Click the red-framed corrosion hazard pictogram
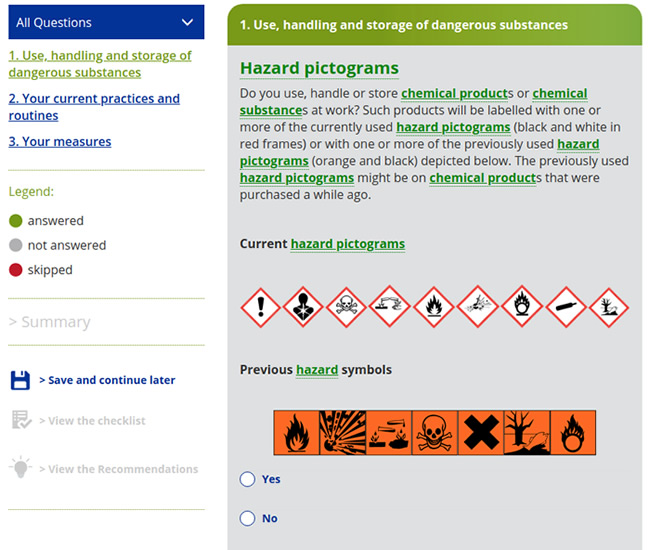Image resolution: width=650 pixels, height=550 pixels. (x=390, y=307)
